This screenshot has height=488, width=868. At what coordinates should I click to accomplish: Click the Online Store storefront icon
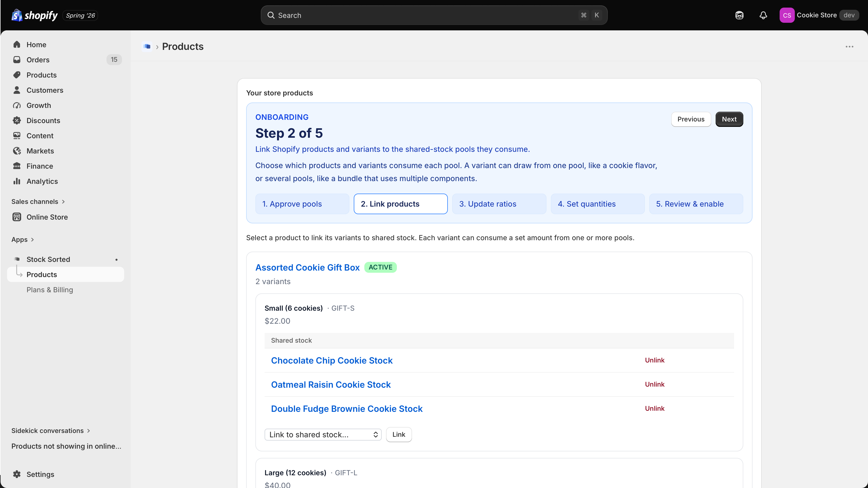(17, 217)
